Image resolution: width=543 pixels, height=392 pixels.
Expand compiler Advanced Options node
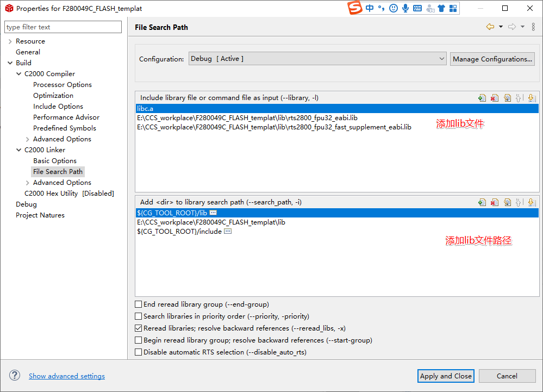click(x=27, y=139)
